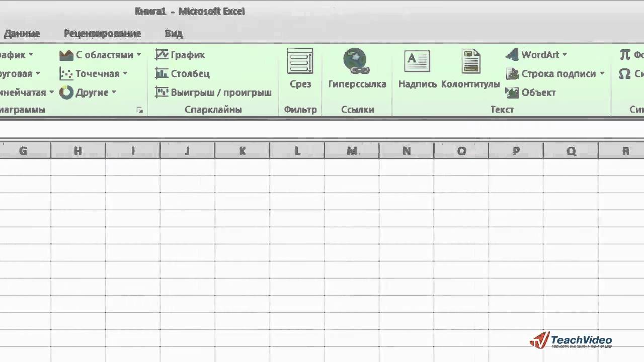Select column L header
Image resolution: width=644 pixels, height=362 pixels.
pyautogui.click(x=297, y=151)
